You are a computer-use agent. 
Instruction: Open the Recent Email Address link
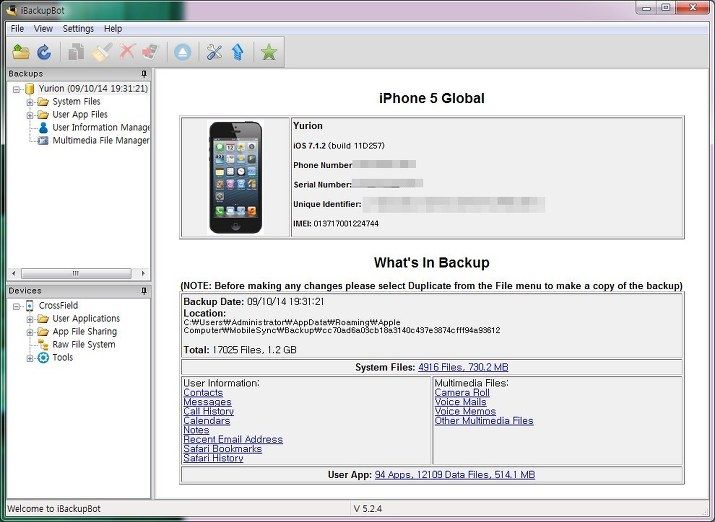coord(233,439)
